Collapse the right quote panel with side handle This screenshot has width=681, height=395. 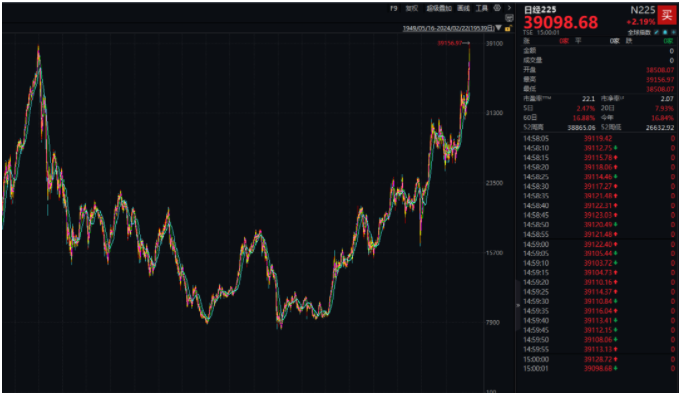point(518,305)
